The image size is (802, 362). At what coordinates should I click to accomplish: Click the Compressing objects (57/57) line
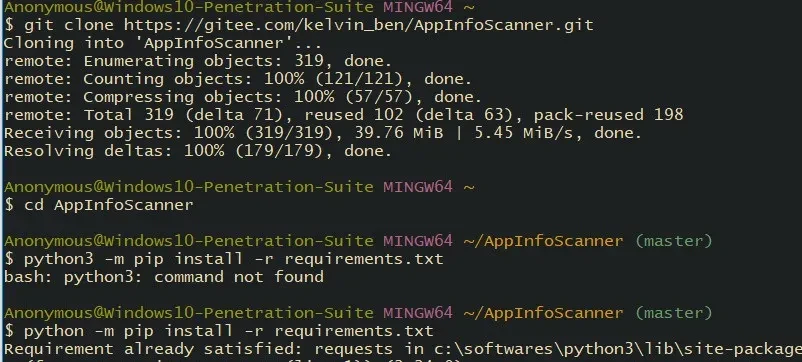(243, 97)
